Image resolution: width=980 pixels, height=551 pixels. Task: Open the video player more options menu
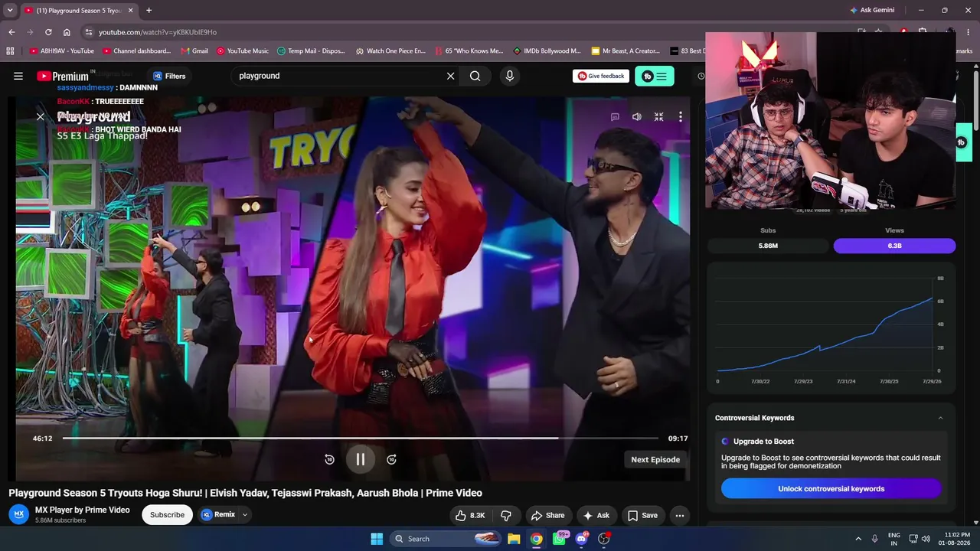[680, 117]
